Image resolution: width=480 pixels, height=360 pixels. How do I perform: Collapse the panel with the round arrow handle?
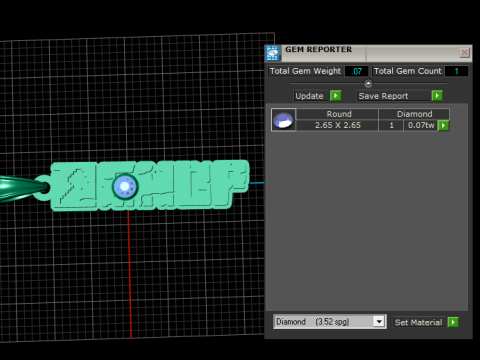pos(368,83)
